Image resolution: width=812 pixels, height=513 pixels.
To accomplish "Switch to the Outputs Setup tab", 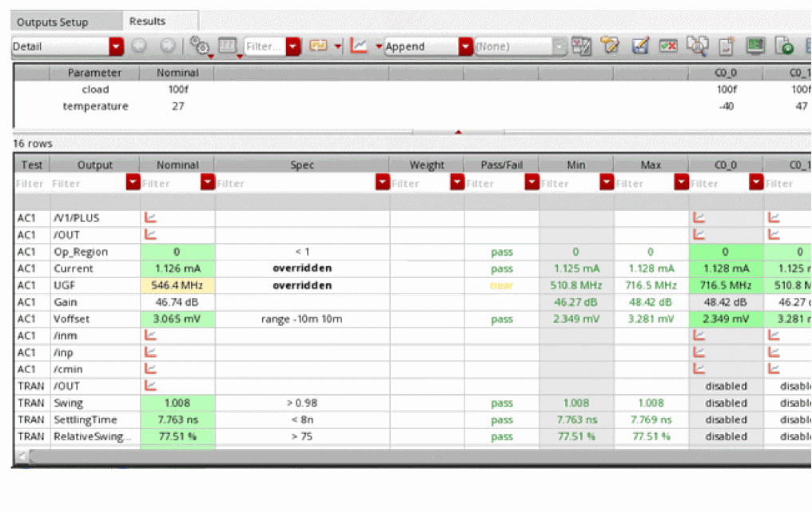I will (52, 22).
